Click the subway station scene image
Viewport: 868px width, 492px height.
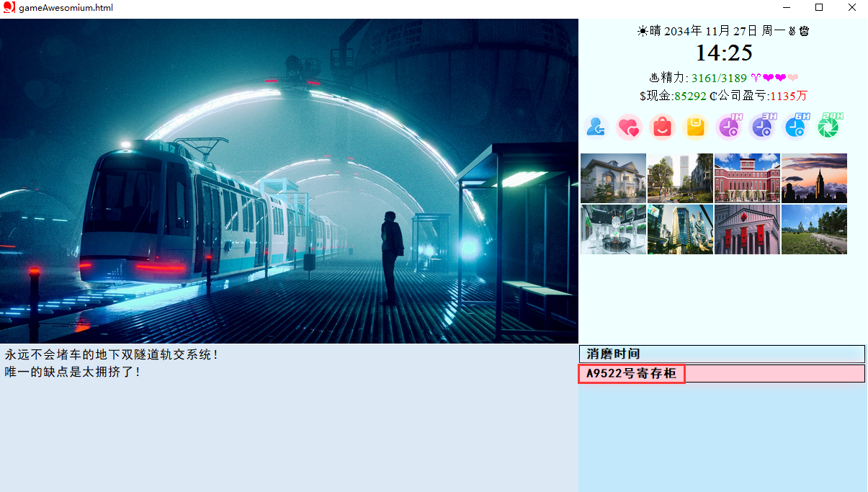(289, 181)
